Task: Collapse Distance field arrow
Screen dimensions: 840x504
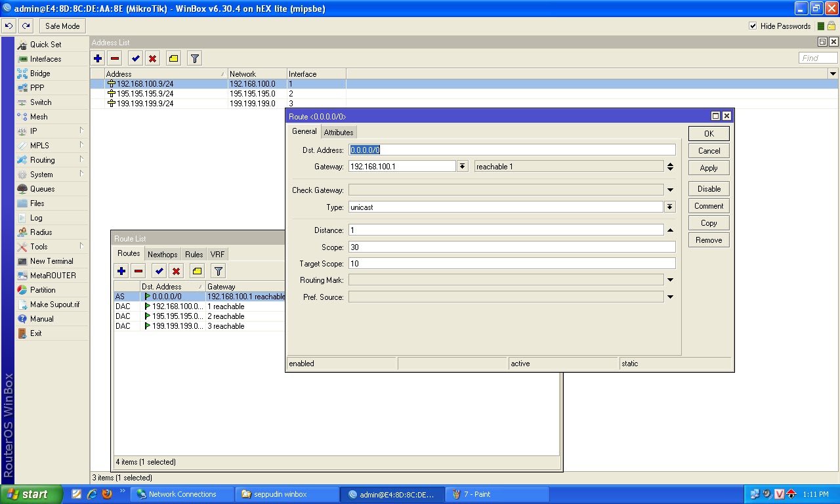Action: click(x=670, y=230)
